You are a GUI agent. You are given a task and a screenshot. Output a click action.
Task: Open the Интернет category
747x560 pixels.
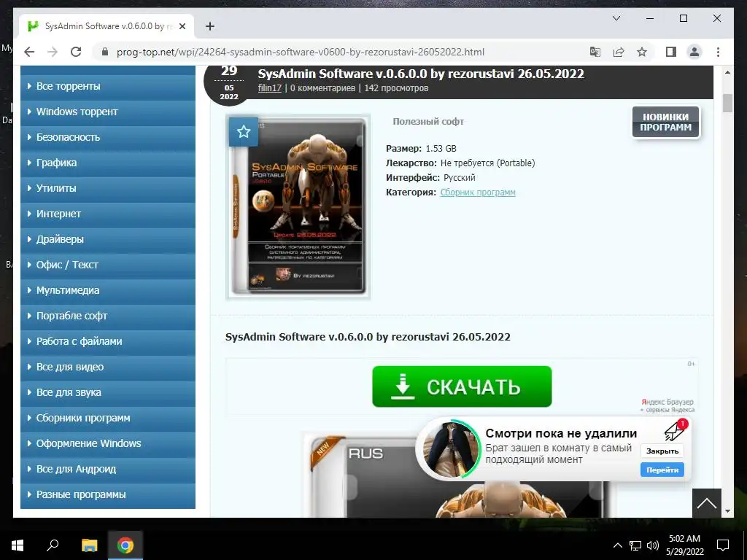click(108, 214)
